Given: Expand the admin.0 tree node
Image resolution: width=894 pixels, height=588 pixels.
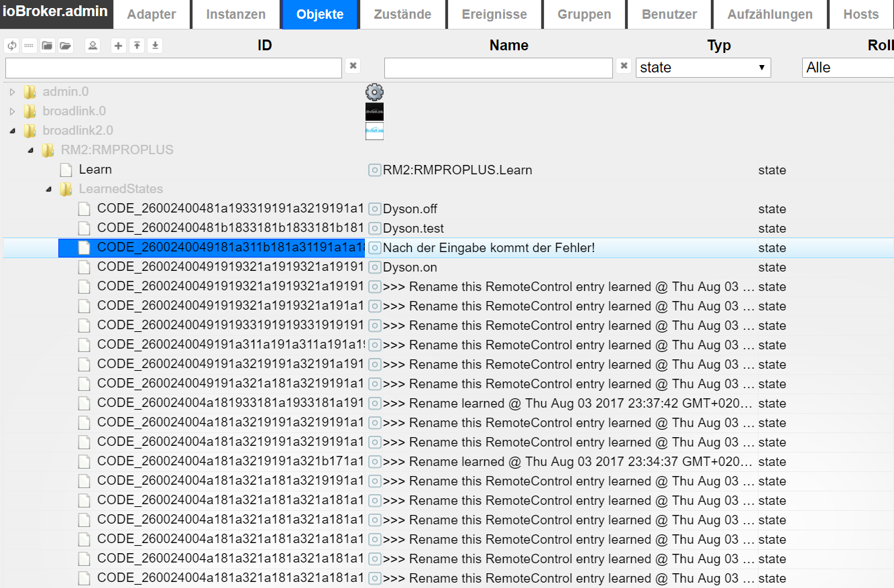Looking at the screenshot, I should (12, 92).
